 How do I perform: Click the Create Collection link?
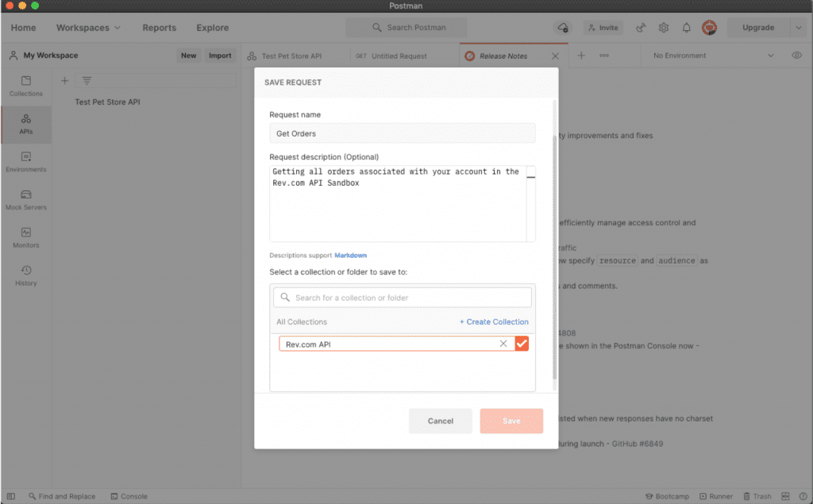[494, 321]
